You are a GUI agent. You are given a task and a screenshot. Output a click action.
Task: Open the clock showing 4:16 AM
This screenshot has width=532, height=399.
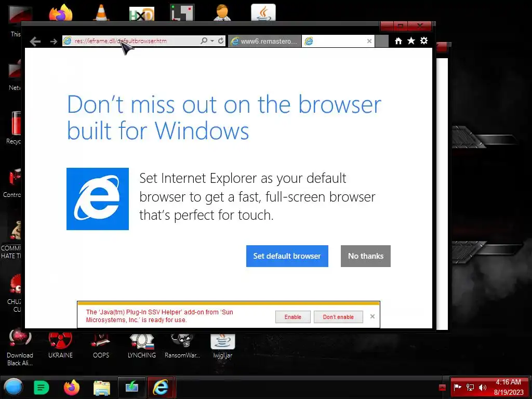[508, 387]
